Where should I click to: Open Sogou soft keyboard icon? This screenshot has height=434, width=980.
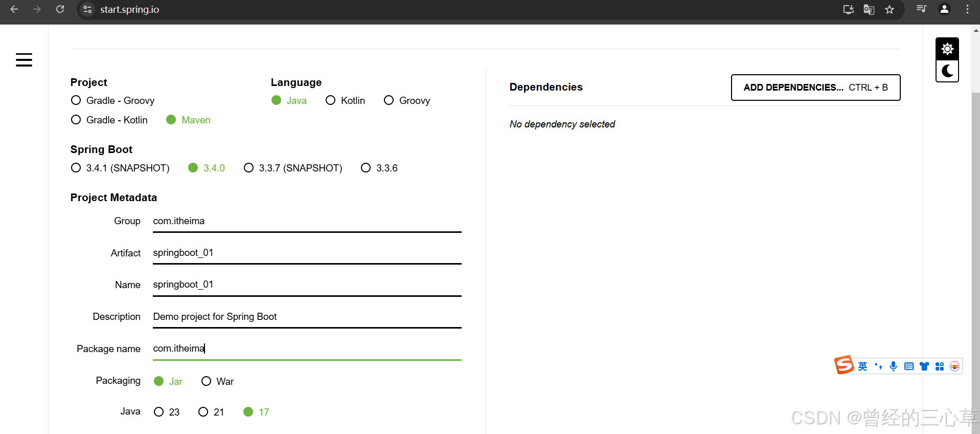point(908,366)
